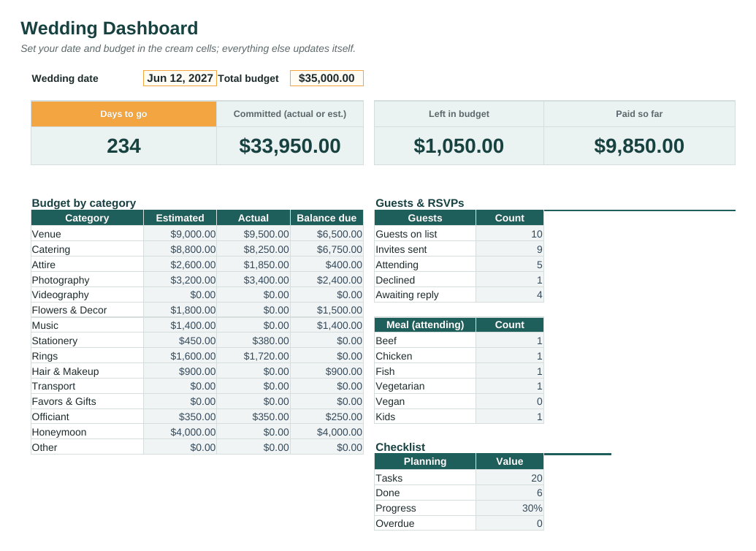Select the Done row label
756x551 pixels.
tap(425, 493)
